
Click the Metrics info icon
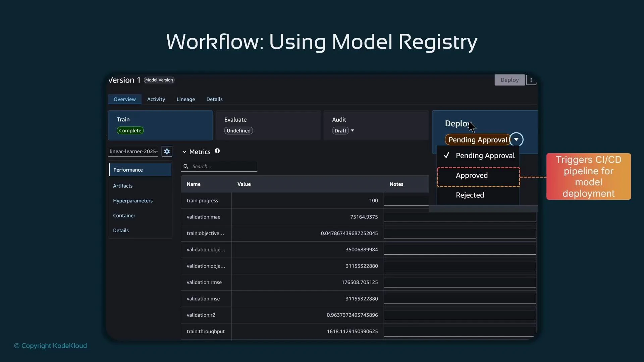pos(217,151)
